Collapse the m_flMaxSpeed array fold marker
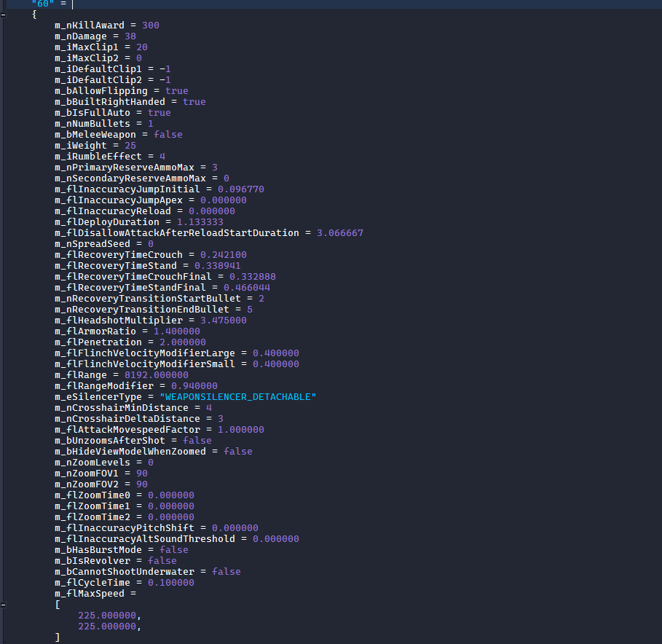Image resolution: width=662 pixels, height=644 pixels. click(x=4, y=605)
